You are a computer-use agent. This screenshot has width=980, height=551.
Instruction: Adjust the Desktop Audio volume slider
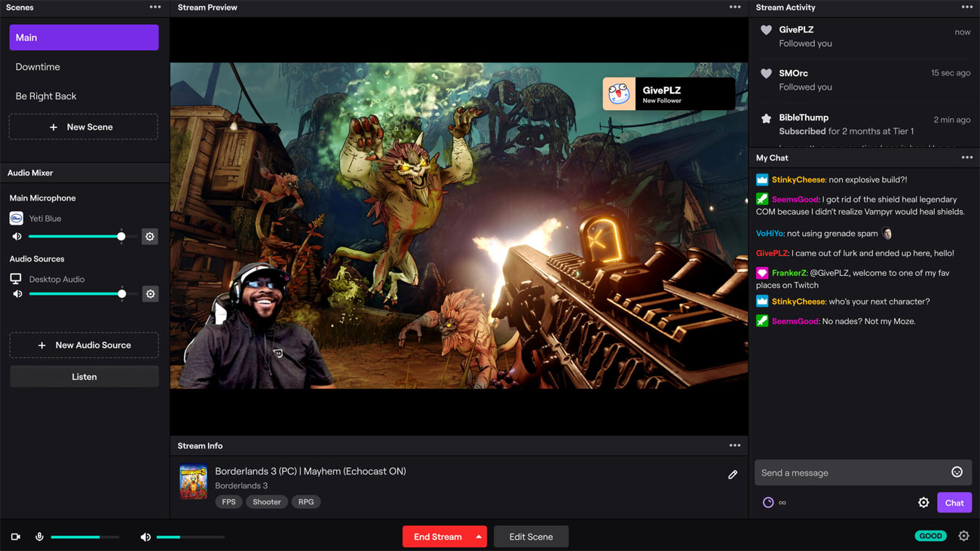pos(83,294)
